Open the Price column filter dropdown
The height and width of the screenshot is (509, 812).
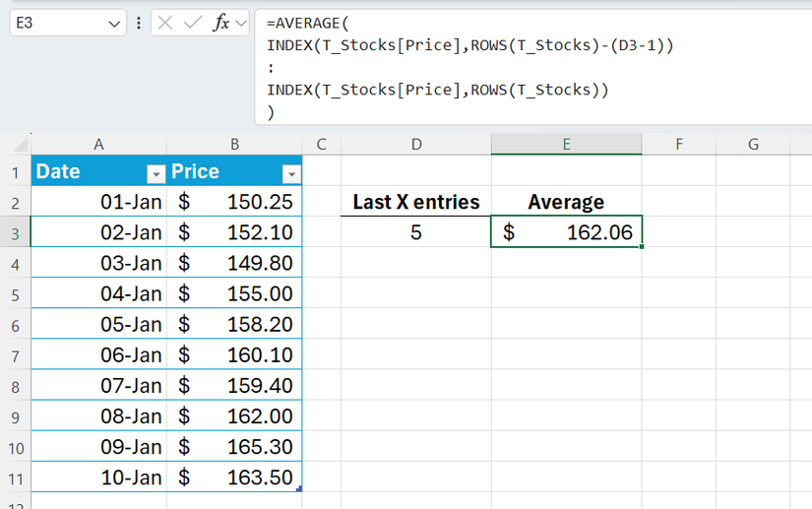290,173
